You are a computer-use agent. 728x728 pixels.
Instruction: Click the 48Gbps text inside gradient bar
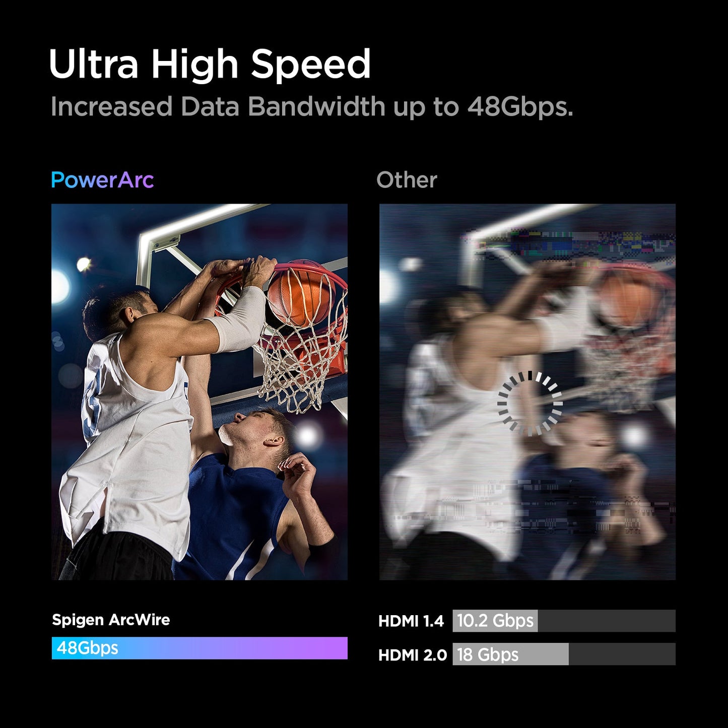pyautogui.click(x=87, y=648)
